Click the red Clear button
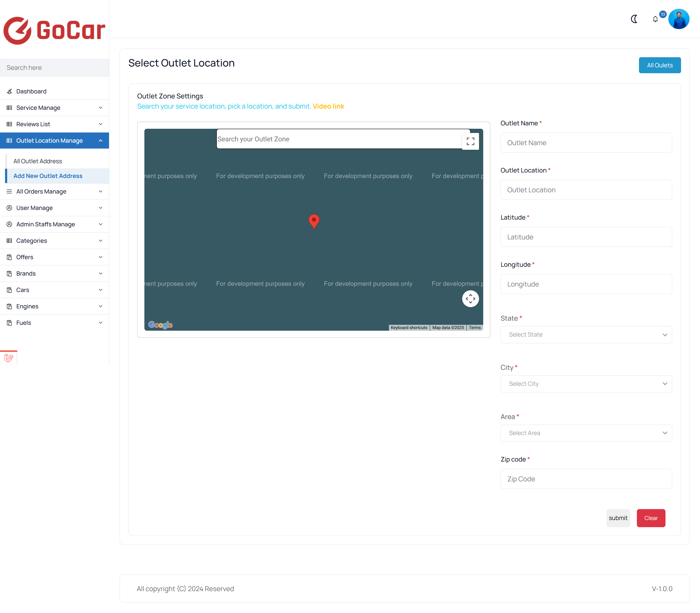This screenshot has width=700, height=613. [651, 518]
